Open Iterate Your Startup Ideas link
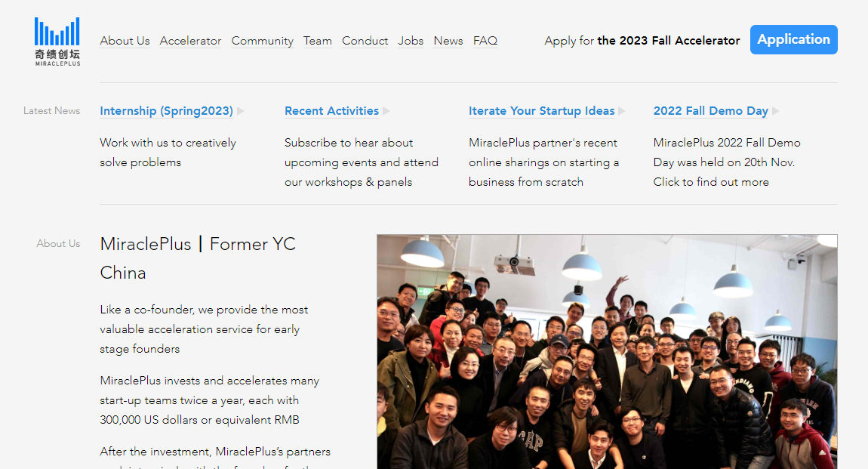Image resolution: width=868 pixels, height=469 pixels. (x=541, y=111)
